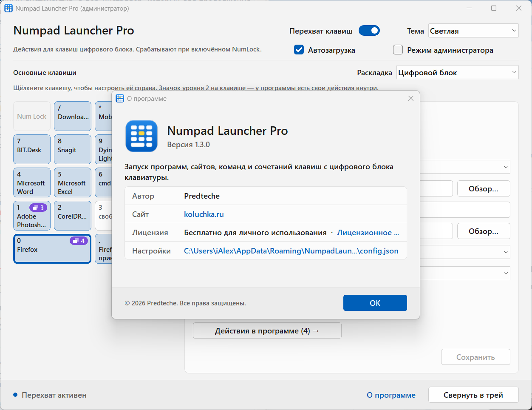Confirm the About dialog with OK
This screenshot has width=532, height=410.
375,303
